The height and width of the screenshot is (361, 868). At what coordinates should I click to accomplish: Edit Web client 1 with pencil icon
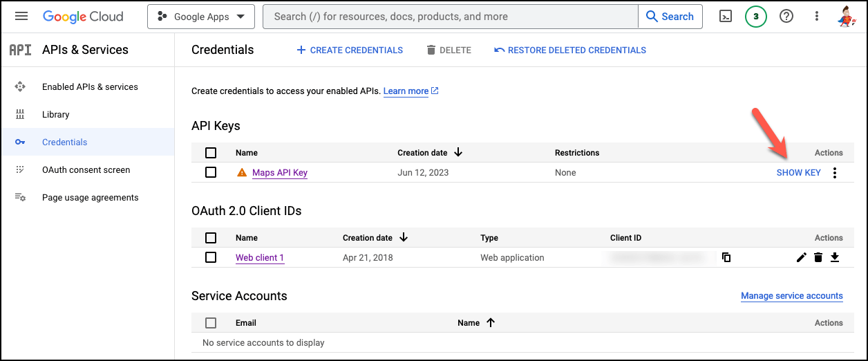pos(802,257)
